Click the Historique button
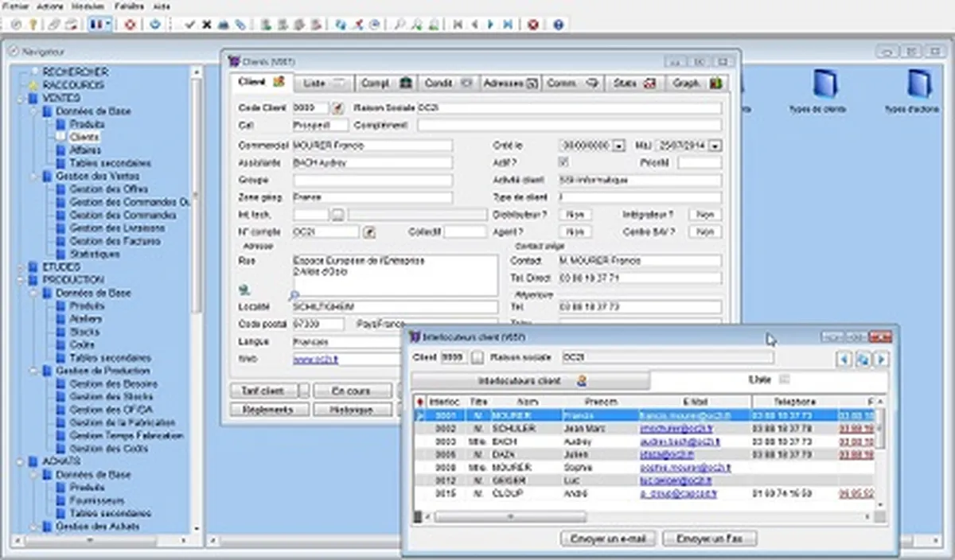955x560 pixels. [350, 410]
